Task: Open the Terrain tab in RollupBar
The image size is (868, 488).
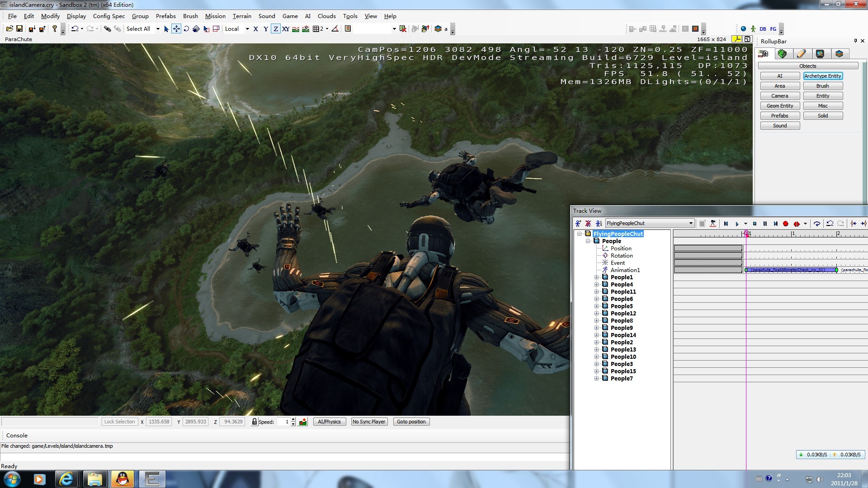Action: 782,54
